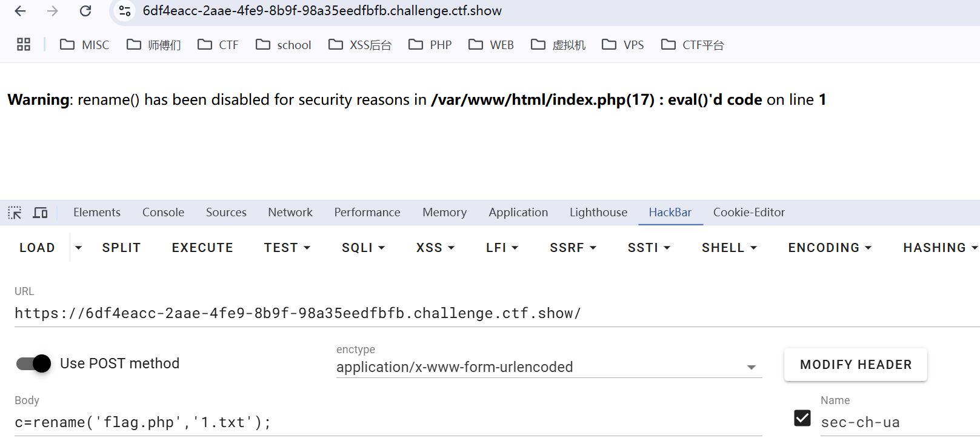Expand the LOAD dropdown arrow

click(x=78, y=248)
